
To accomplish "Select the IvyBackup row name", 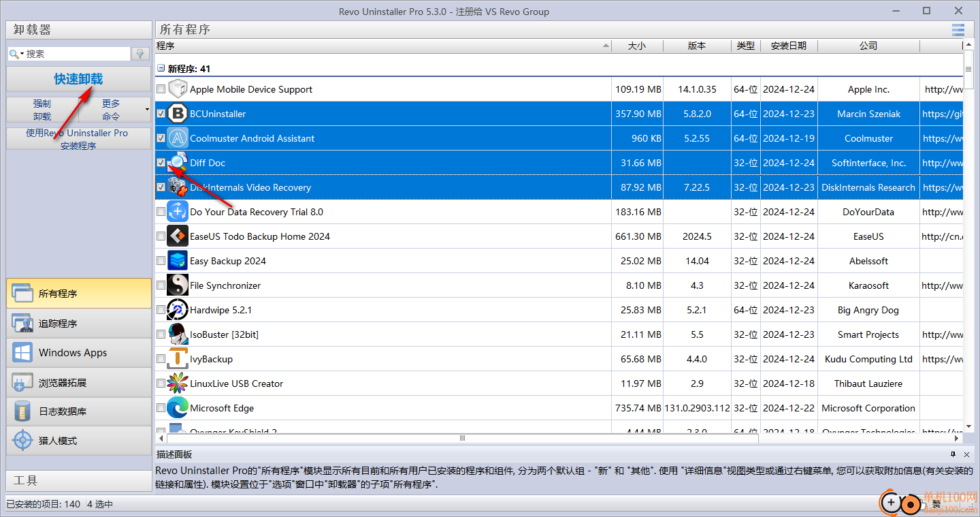I will tap(211, 359).
